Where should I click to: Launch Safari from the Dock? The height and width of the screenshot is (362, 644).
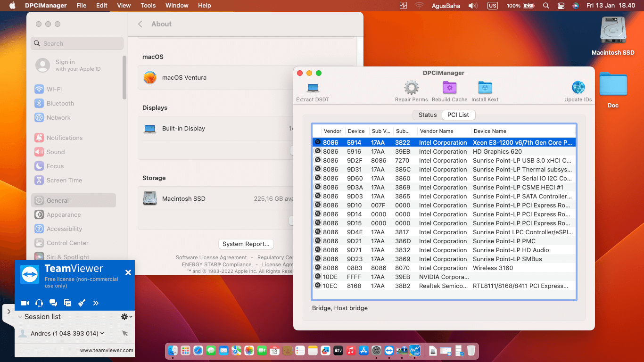point(198,350)
